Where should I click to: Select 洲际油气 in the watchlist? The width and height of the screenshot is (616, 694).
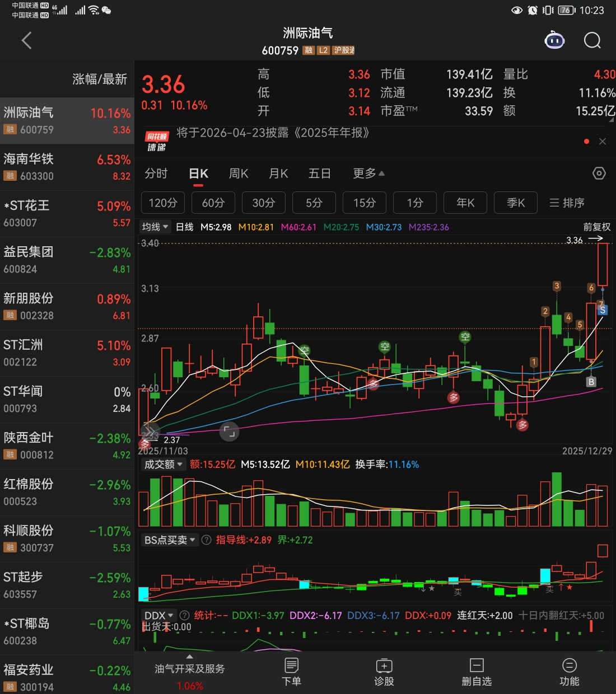tap(67, 121)
